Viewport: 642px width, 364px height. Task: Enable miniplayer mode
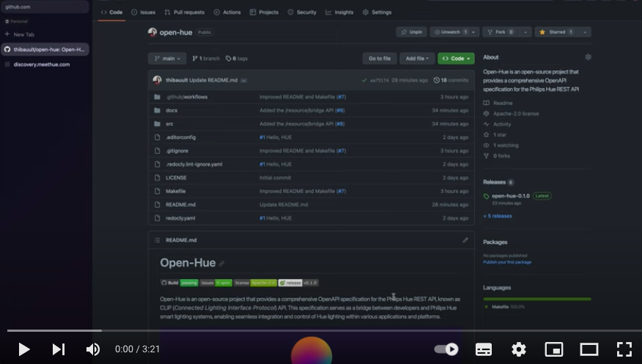554,349
